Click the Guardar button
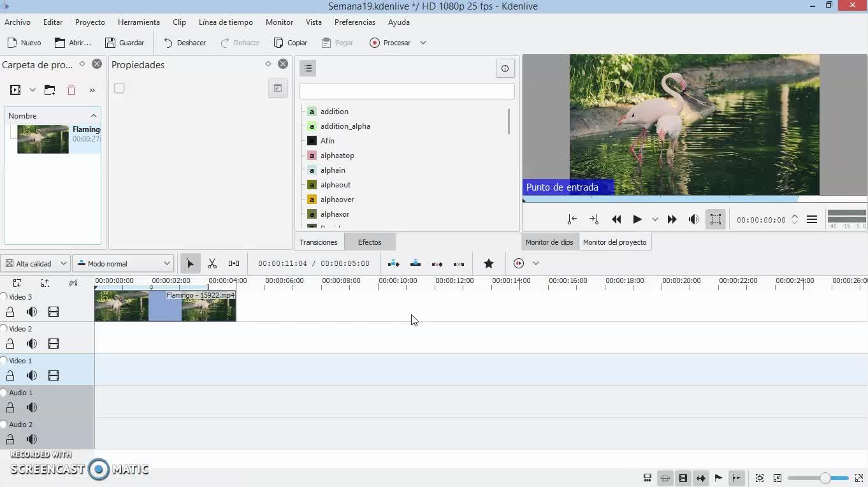The height and width of the screenshot is (487, 868). (125, 43)
